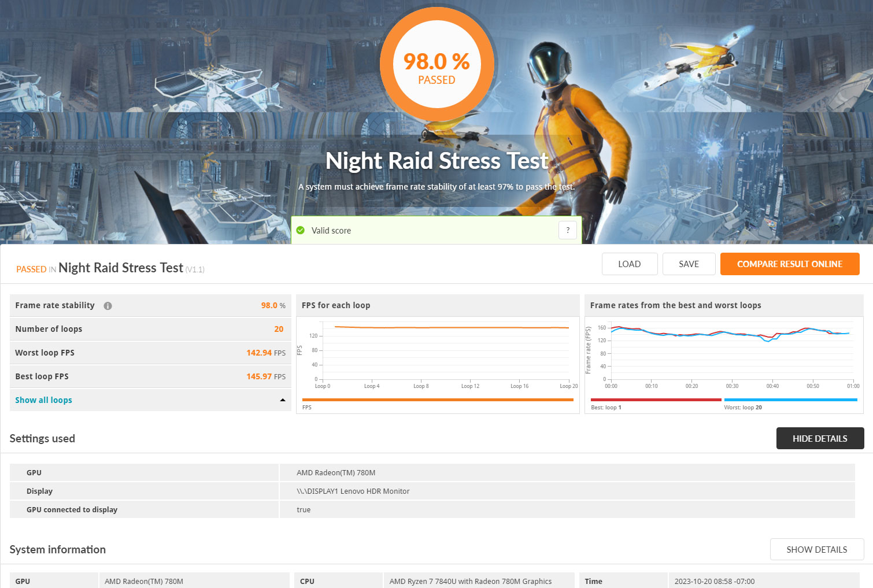
Task: Click the Settings used section heading
Action: point(42,438)
